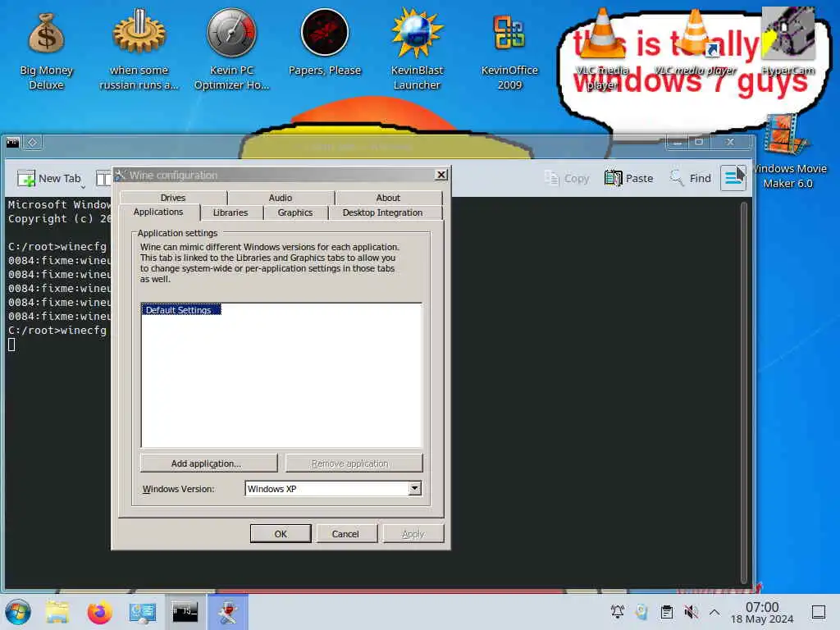Open the Windows Version dropdown arrow
840x630 pixels.
[414, 489]
